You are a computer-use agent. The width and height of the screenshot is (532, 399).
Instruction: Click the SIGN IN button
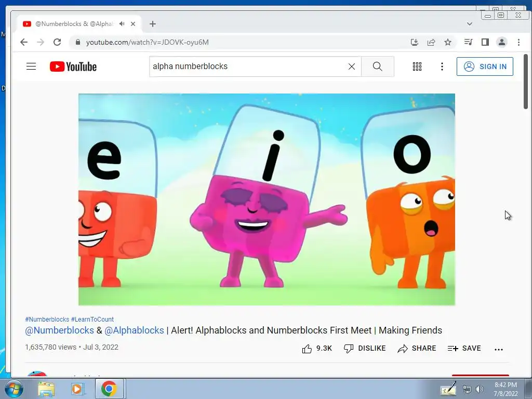(485, 66)
